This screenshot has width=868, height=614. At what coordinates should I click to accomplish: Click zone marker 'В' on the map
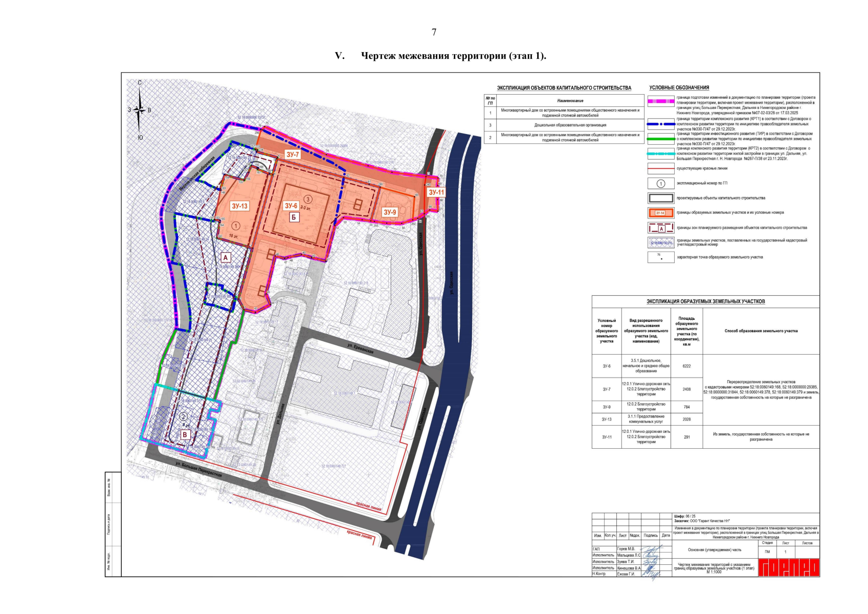coord(185,434)
